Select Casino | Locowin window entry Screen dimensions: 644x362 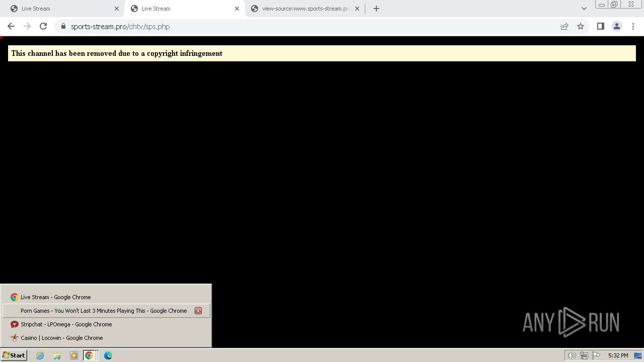tap(106, 338)
